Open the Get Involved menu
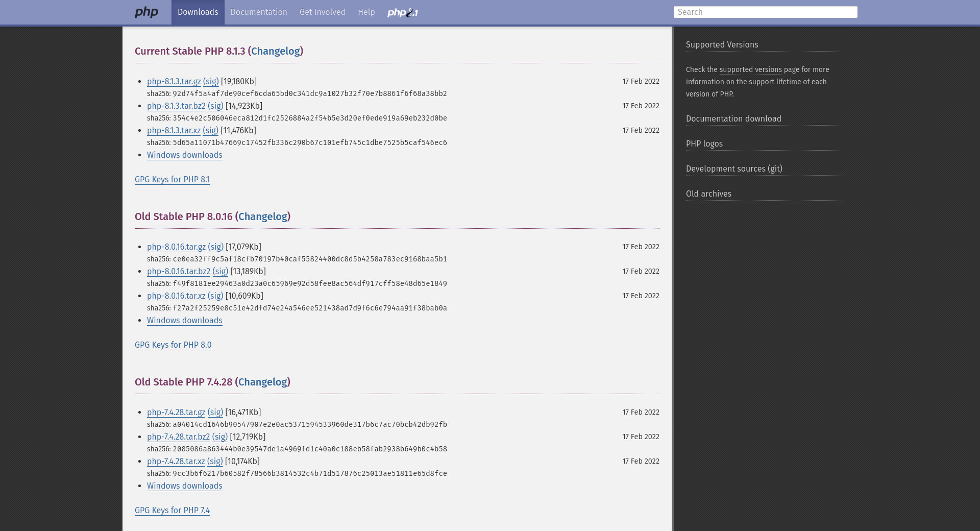The width and height of the screenshot is (980, 531). [322, 12]
